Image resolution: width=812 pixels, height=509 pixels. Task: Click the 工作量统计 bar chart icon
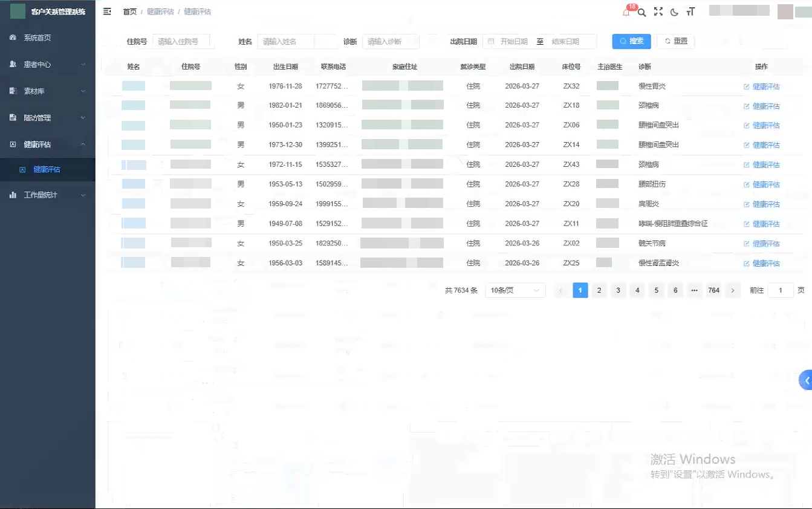13,195
